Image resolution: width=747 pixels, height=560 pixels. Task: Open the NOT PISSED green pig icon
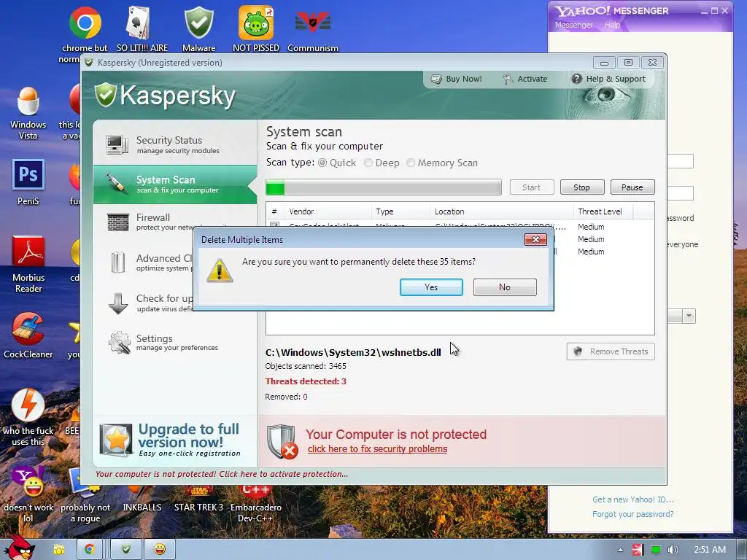pos(256,23)
